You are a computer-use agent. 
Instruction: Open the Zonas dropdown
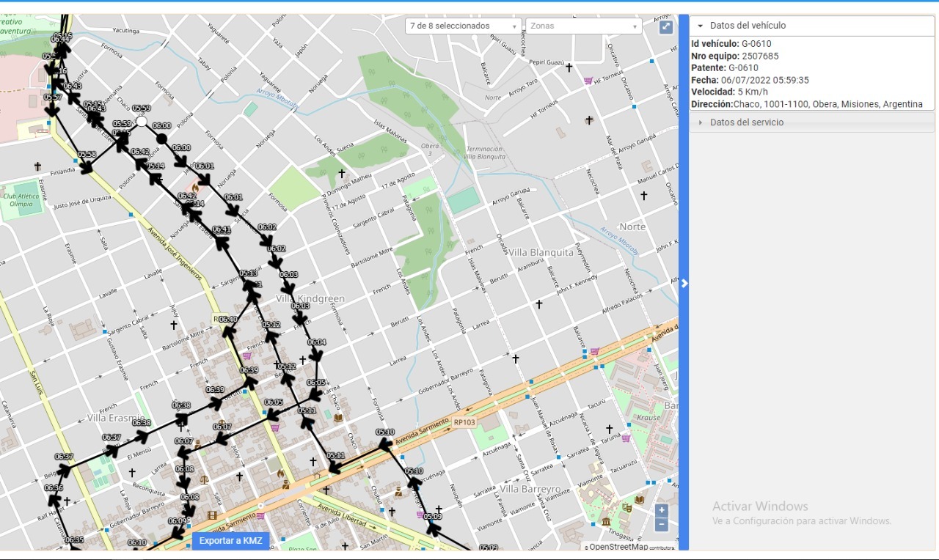[x=583, y=26]
